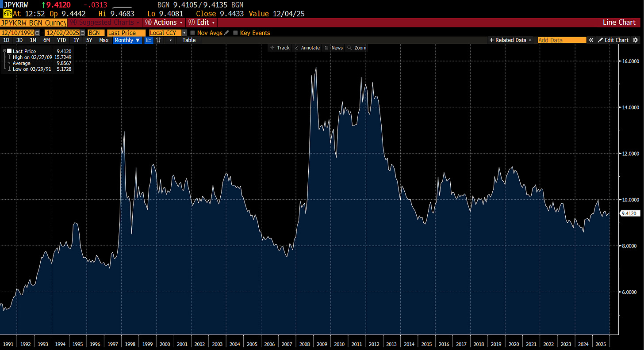Select the candlestick bar chart icon

coord(158,40)
